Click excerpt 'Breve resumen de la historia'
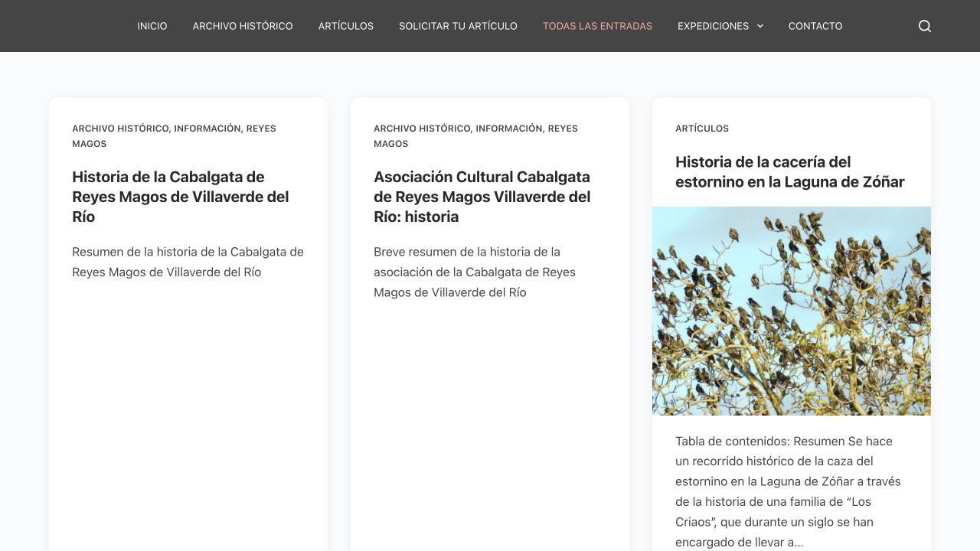Viewport: 980px width, 551px height. tap(475, 272)
